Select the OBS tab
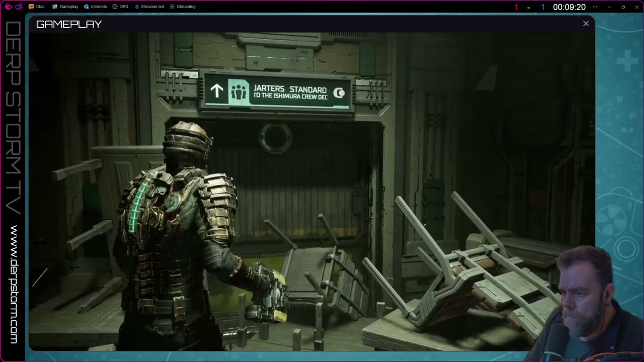 (120, 7)
